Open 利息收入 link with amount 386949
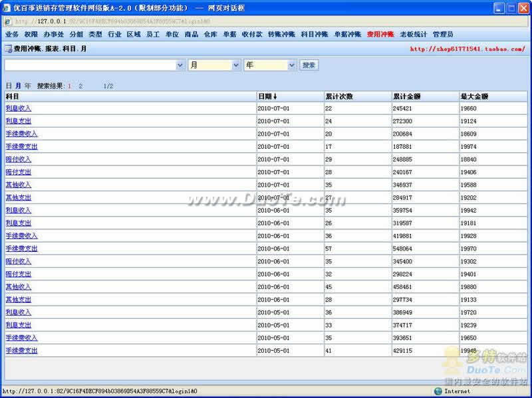This screenshot has height=398, width=532. 19,312
